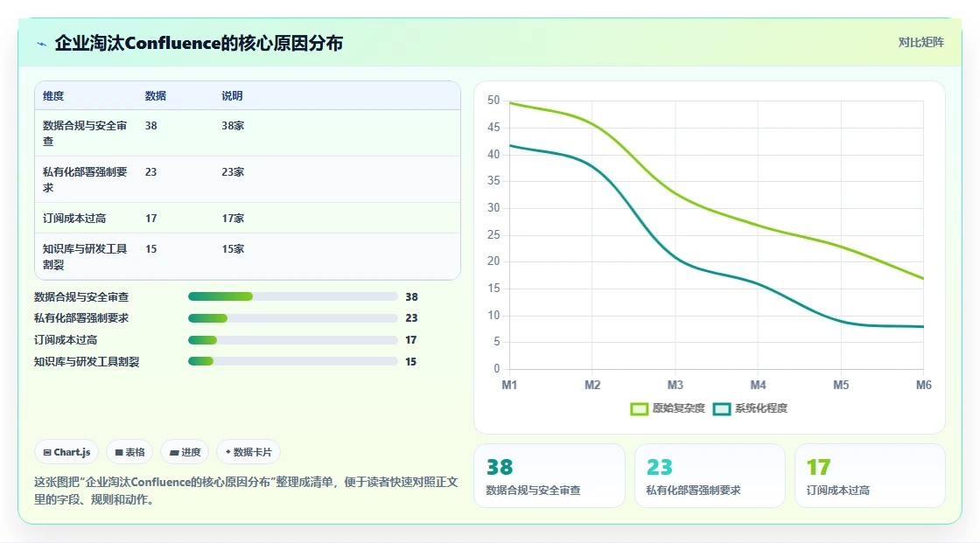Image resolution: width=980 pixels, height=543 pixels.
Task: Toggle the 系统化程度 legend swatch
Action: pyautogui.click(x=721, y=408)
